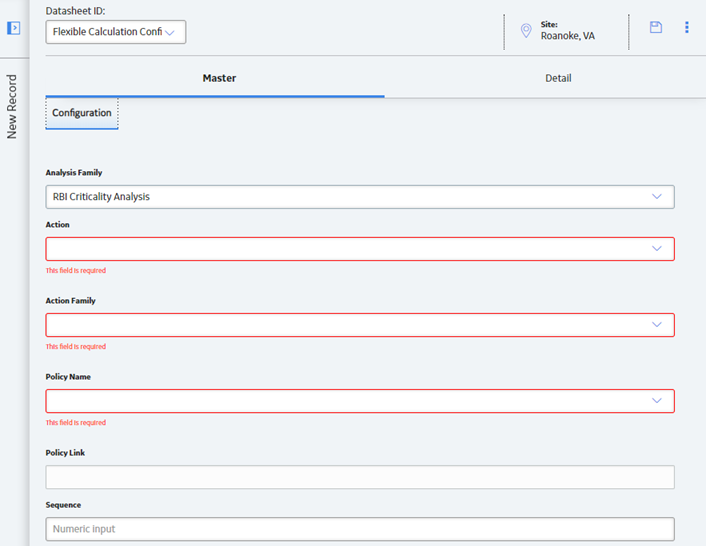The height and width of the screenshot is (546, 706).
Task: Click the New Record vertical label
Action: (x=12, y=107)
